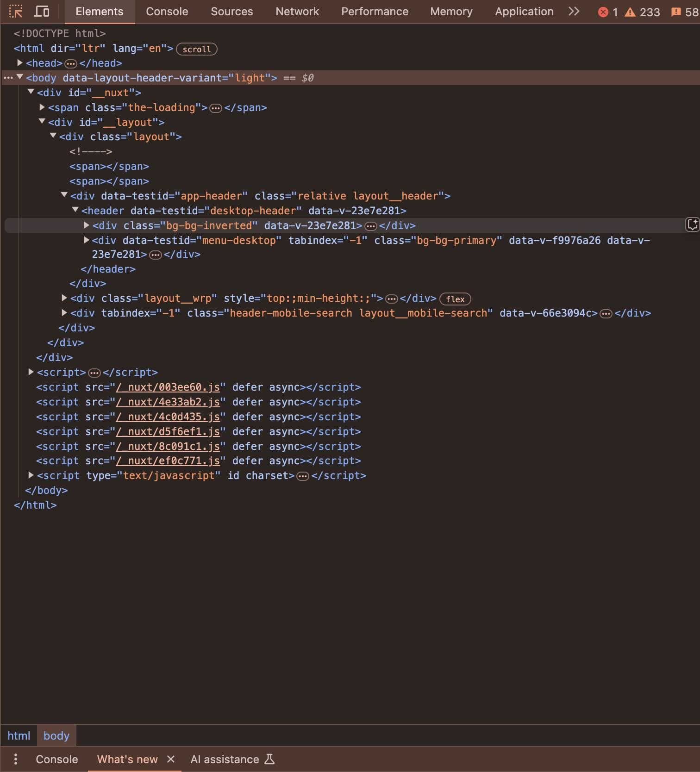
Task: Select the What's new drawer tab
Action: (x=127, y=759)
